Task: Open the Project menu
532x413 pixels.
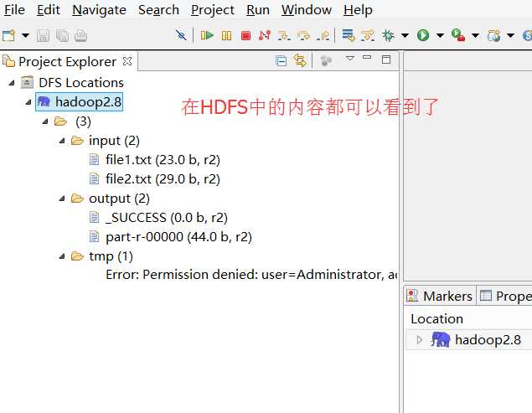Action: pos(213,10)
